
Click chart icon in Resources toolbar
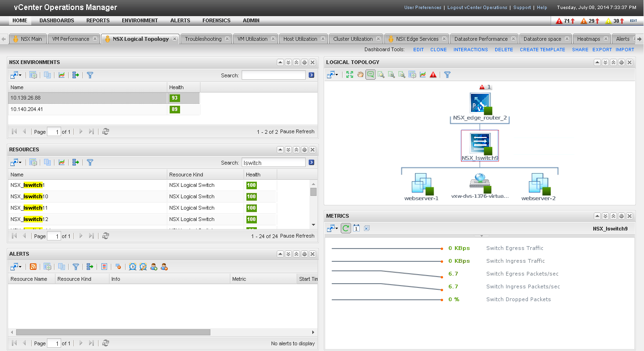(62, 162)
